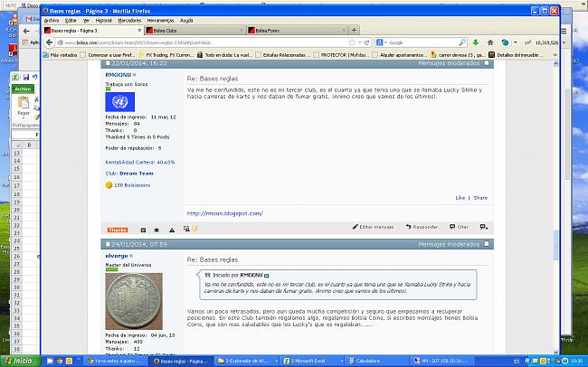Go back with Firefox back arrow
588x367 pixels.
click(x=49, y=42)
